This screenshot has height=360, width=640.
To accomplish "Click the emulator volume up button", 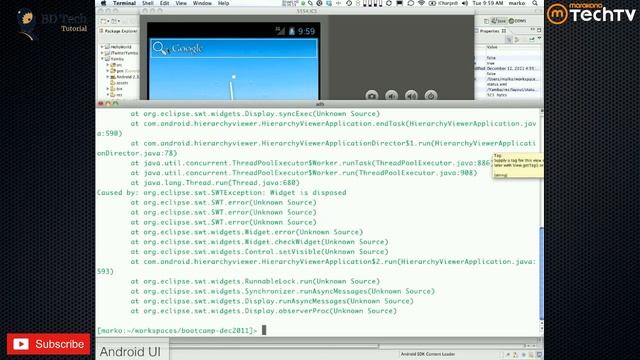I will click(411, 96).
